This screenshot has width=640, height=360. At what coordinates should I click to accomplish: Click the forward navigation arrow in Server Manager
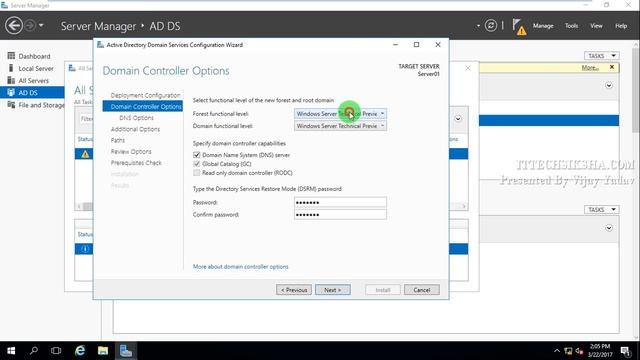[x=30, y=26]
